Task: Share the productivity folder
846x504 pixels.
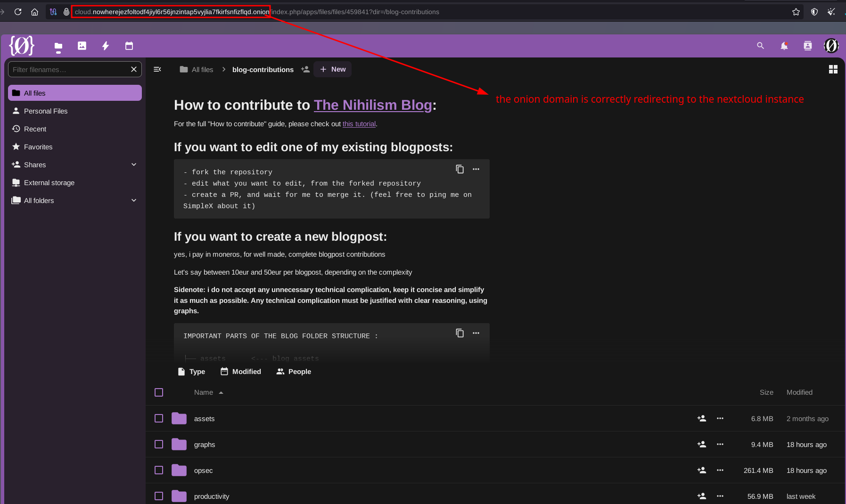Action: pyautogui.click(x=702, y=496)
